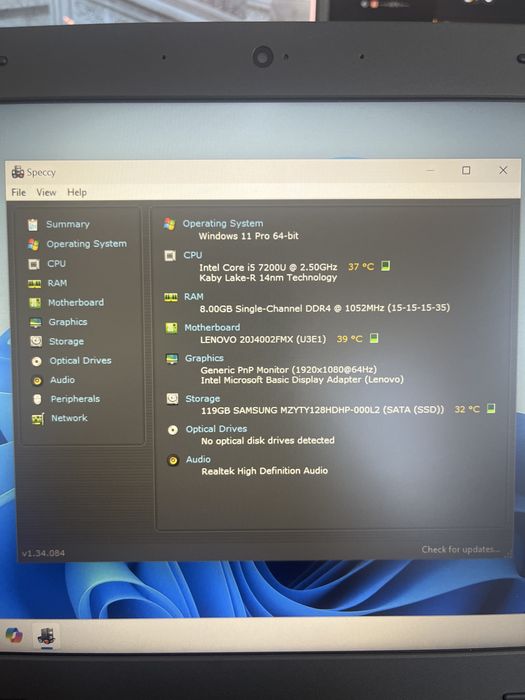
Task: Click the drive icon beside the summary Storage heading
Action: [x=172, y=398]
